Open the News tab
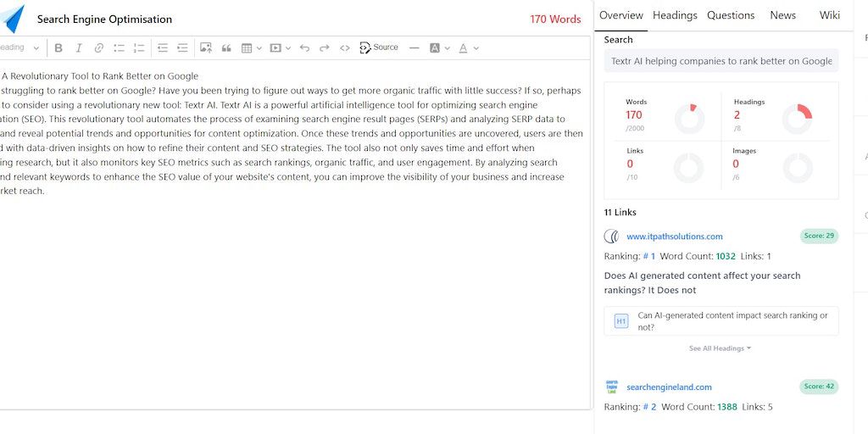The image size is (868, 434). click(x=782, y=15)
